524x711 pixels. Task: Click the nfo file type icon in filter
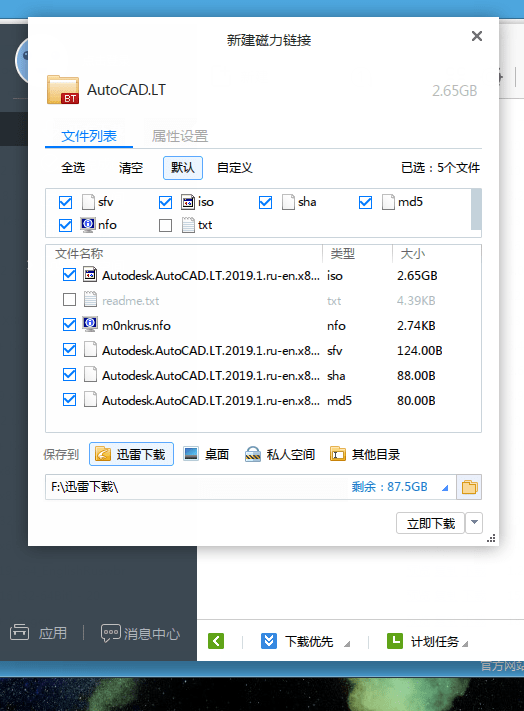87,225
